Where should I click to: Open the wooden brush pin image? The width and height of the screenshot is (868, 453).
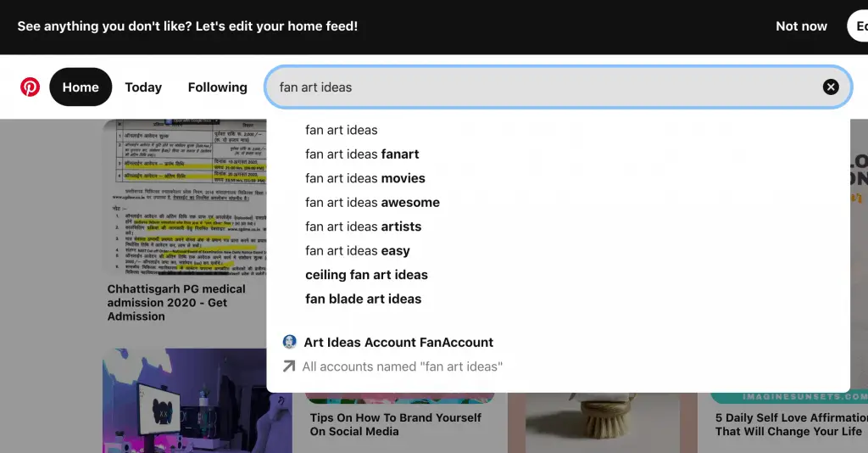coord(603,422)
